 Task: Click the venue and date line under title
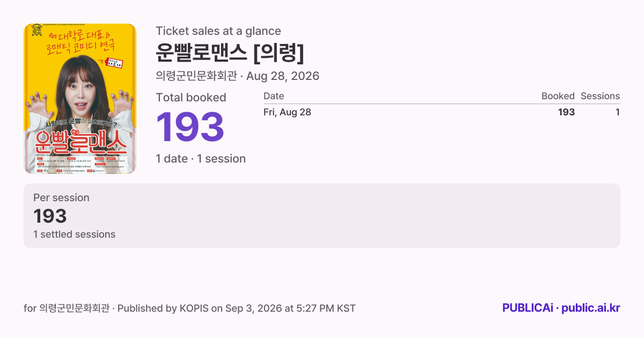click(237, 76)
